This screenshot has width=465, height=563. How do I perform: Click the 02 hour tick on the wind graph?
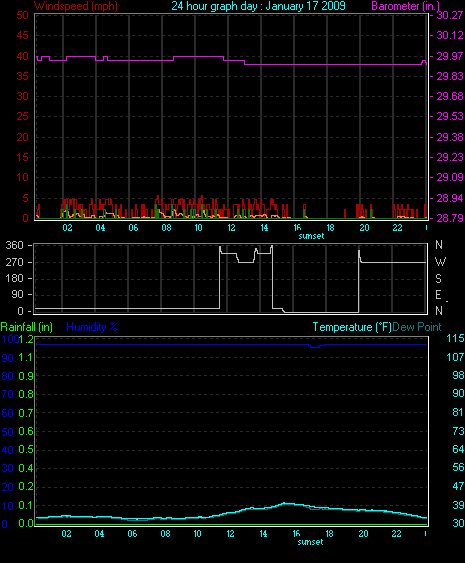(x=68, y=228)
